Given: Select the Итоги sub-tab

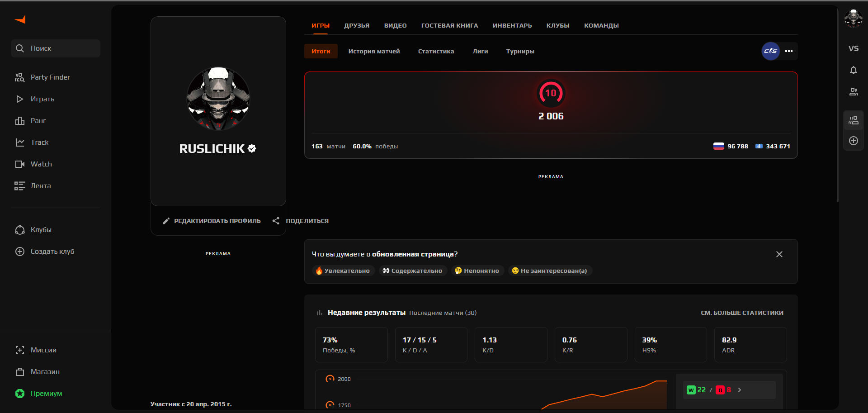Looking at the screenshot, I should click(x=321, y=51).
